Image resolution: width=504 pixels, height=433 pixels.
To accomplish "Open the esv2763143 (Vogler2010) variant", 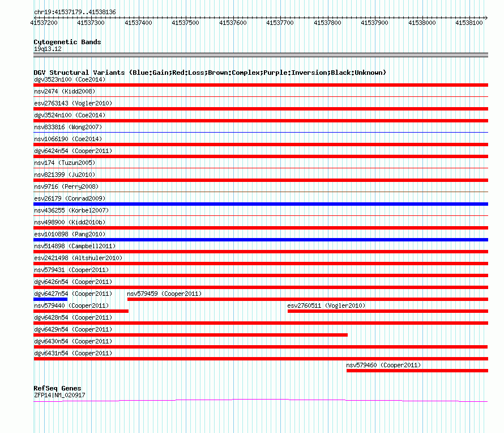I will point(73,103).
